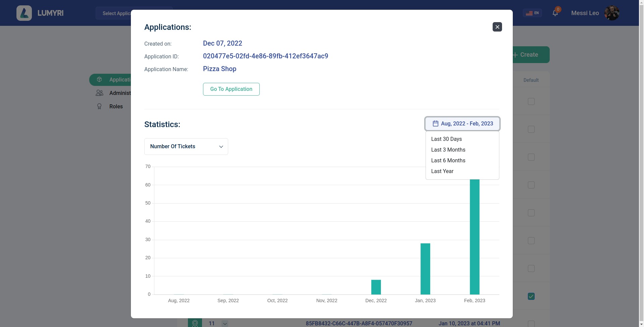Select Last Year
This screenshot has height=327, width=644.
click(442, 171)
